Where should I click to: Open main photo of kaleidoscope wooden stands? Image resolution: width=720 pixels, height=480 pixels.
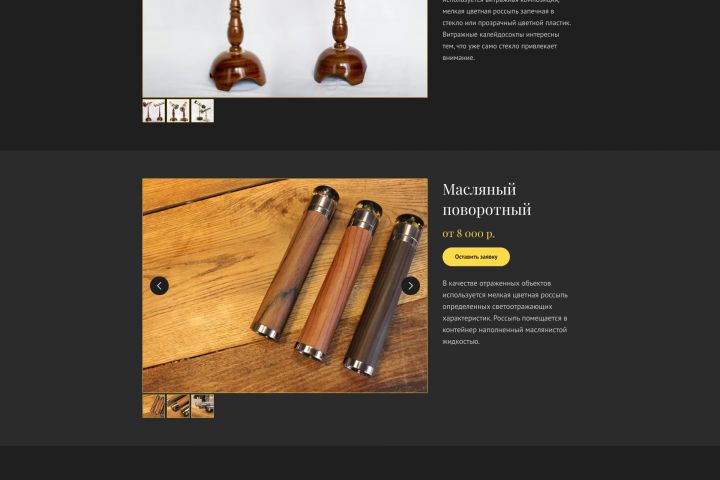pyautogui.click(x=285, y=48)
